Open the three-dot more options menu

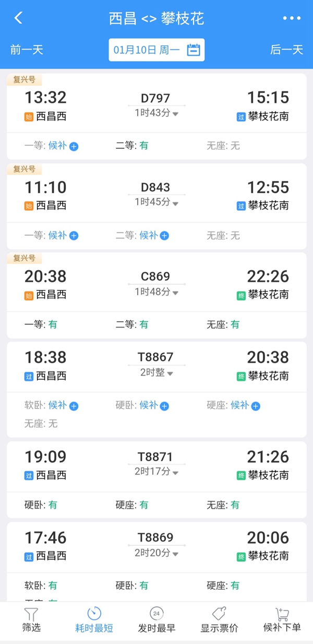coord(292,18)
